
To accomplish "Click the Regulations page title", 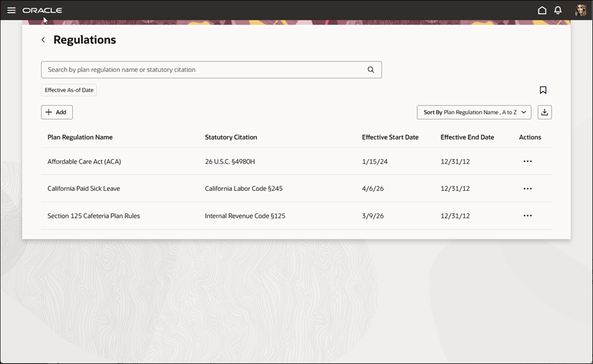I will 84,40.
